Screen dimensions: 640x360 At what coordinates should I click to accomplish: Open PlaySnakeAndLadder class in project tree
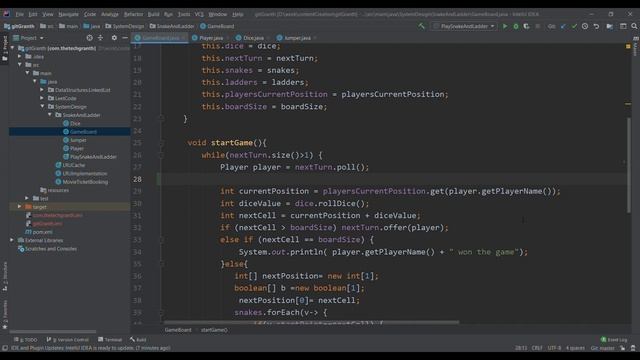pos(90,157)
